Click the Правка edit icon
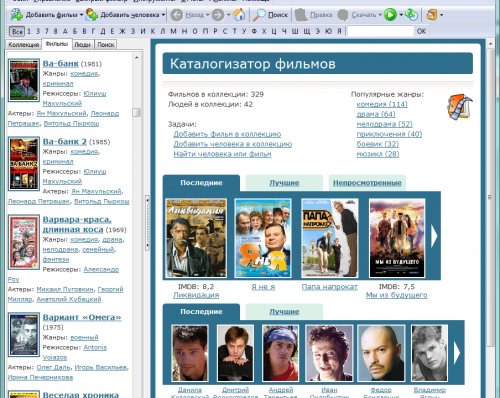Image resolution: width=500 pixels, height=398 pixels. tap(301, 15)
